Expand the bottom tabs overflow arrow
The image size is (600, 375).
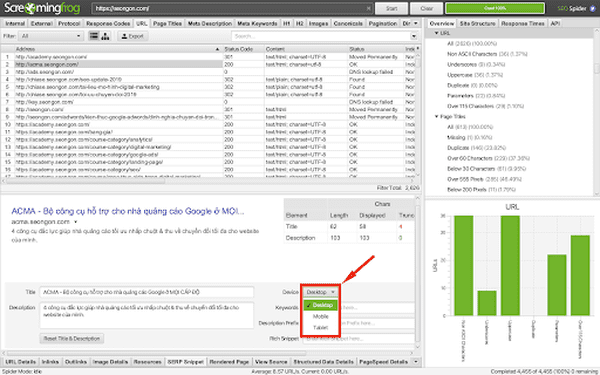click(x=416, y=362)
